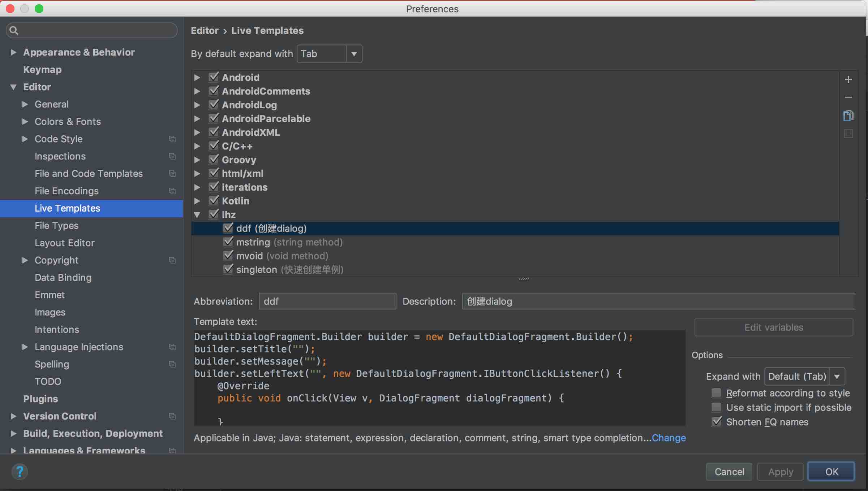Click the add template plus icon

pyautogui.click(x=848, y=79)
